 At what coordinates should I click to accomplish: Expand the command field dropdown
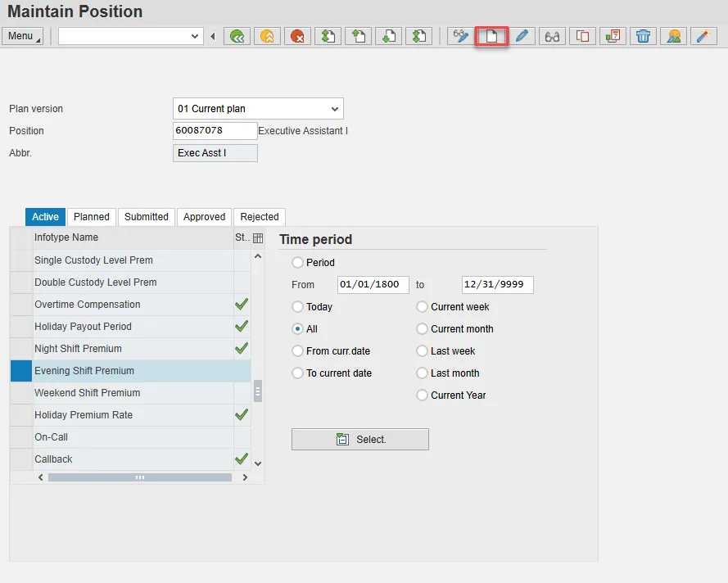[195, 36]
